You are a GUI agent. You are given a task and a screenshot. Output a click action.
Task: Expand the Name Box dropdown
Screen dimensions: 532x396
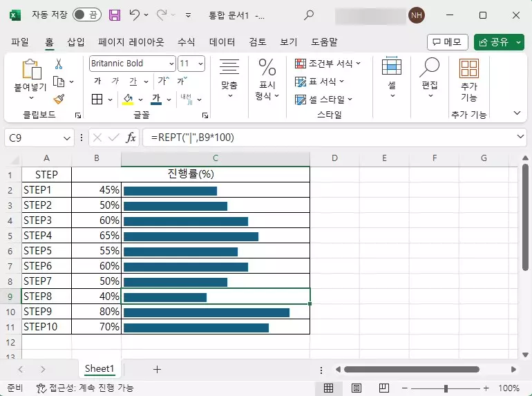67,138
